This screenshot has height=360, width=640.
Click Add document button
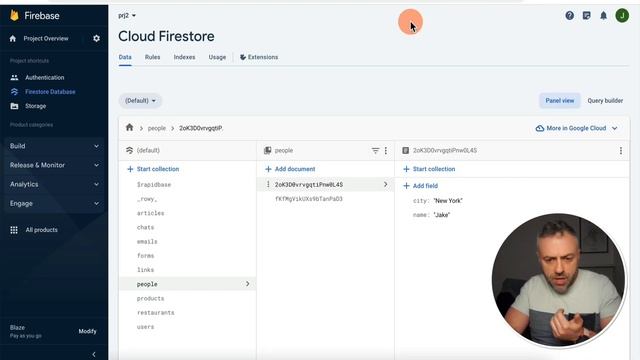(x=290, y=169)
